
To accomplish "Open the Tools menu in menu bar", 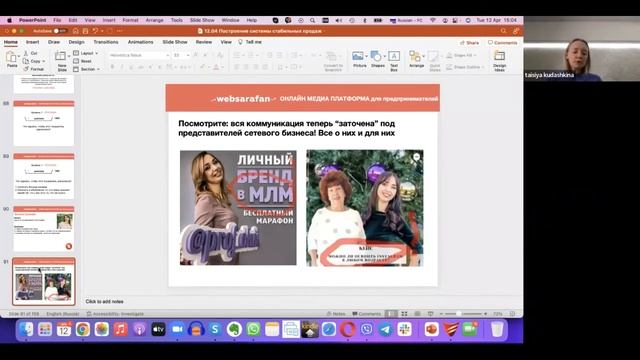I will 177,20.
